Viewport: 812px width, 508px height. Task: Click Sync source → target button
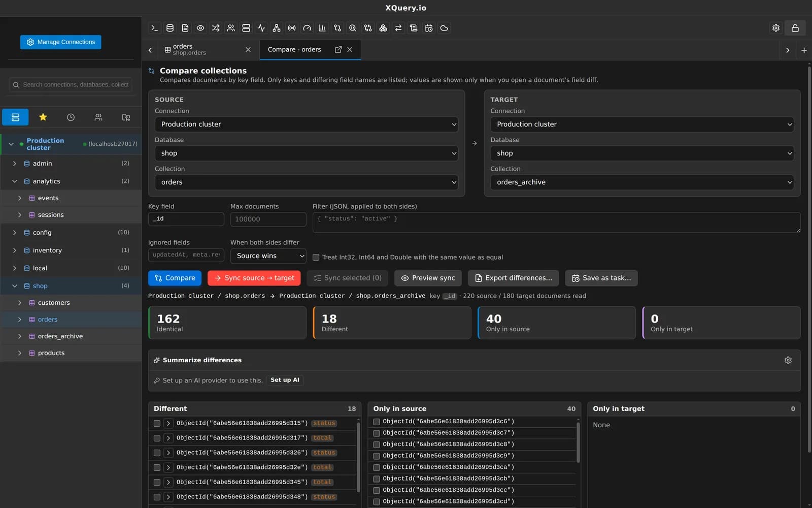coord(254,278)
